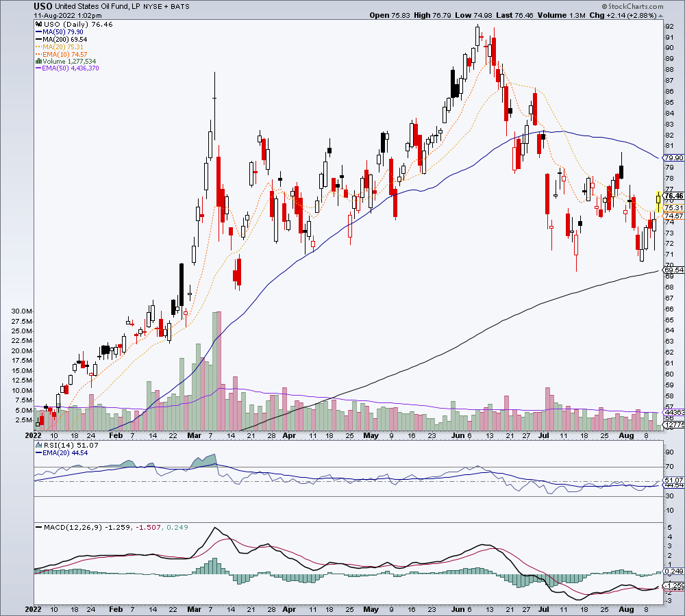Click the 'Mar' label under the price panel
This screenshot has width=685, height=616.
(x=194, y=436)
